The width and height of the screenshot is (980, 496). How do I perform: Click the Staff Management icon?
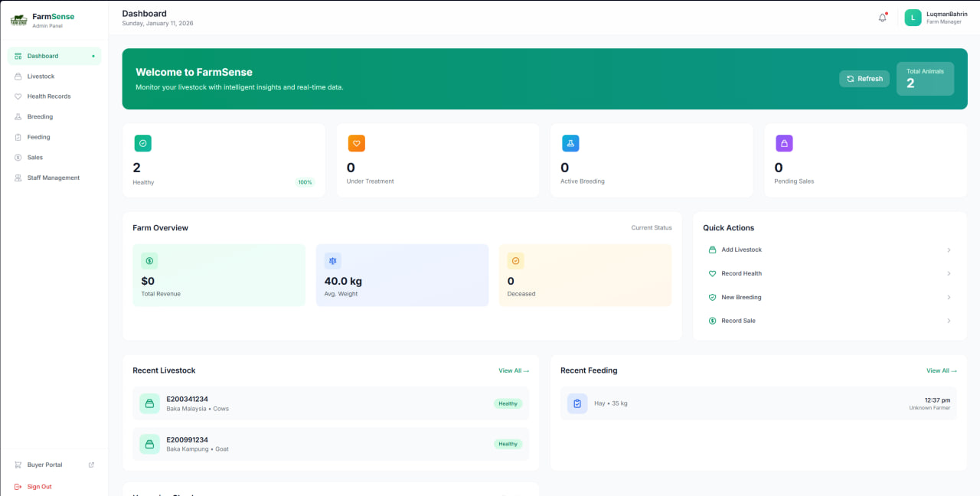pos(18,178)
